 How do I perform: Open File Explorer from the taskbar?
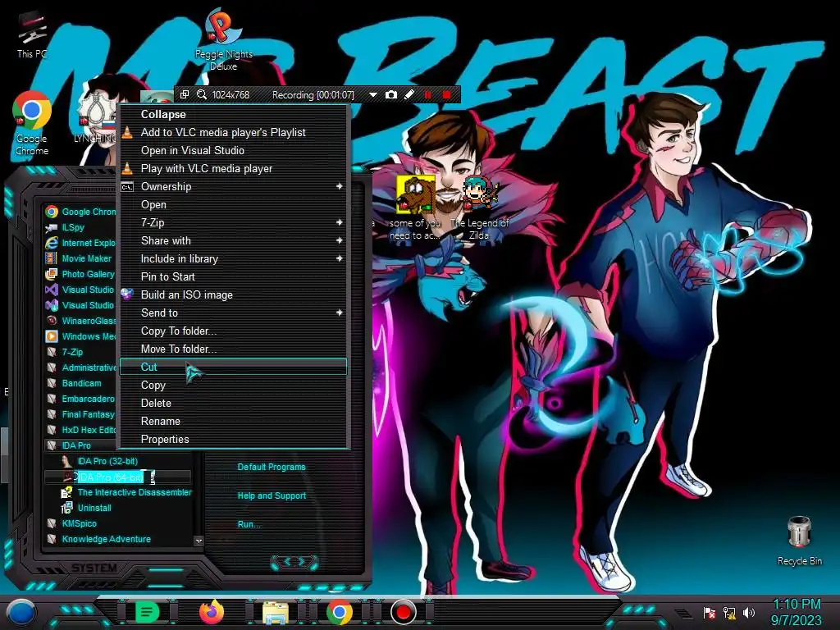(x=276, y=613)
